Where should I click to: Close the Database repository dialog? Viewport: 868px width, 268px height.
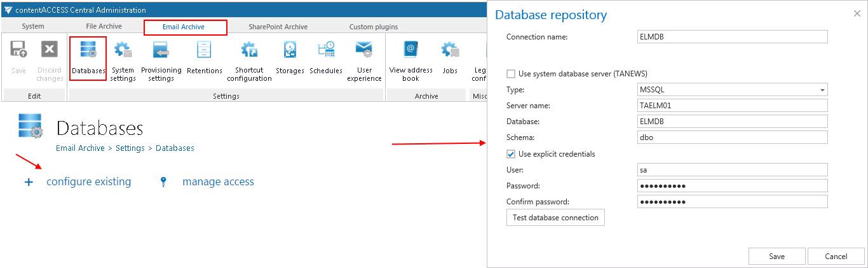856,13
